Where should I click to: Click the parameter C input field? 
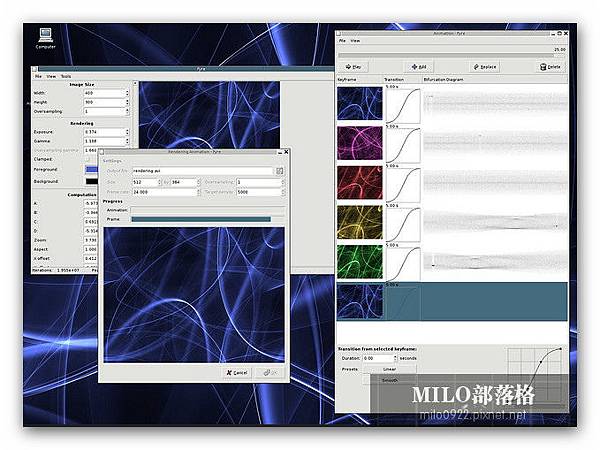pos(91,222)
